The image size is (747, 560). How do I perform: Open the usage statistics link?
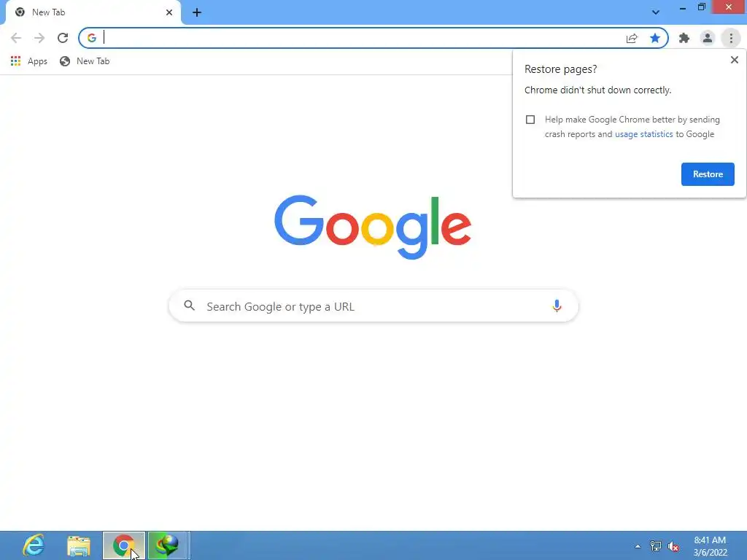click(x=643, y=134)
